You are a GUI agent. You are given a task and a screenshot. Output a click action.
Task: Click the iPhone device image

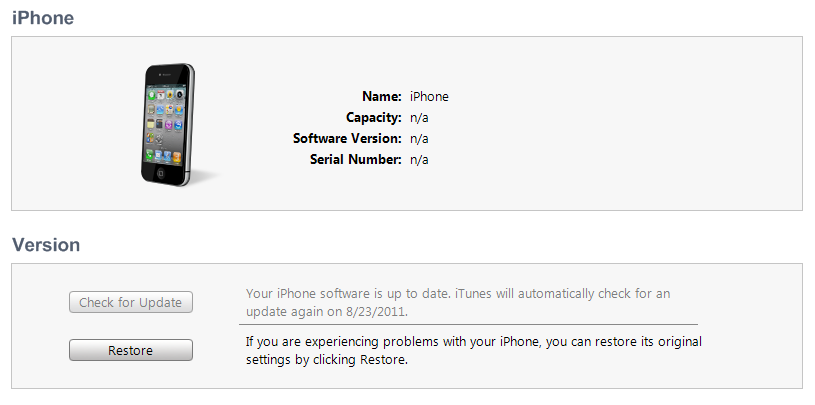pyautogui.click(x=168, y=124)
